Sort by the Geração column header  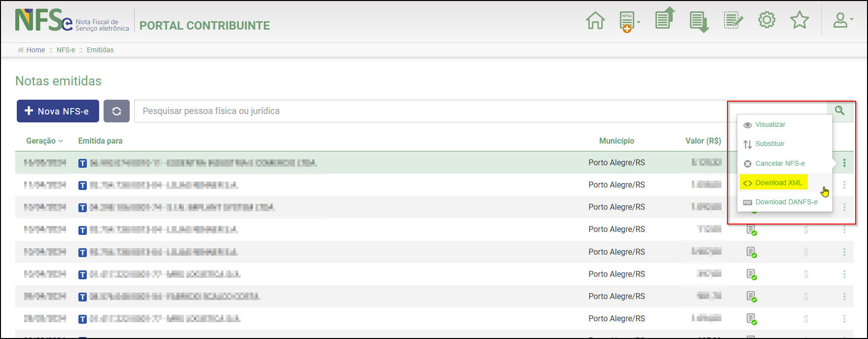[x=44, y=141]
